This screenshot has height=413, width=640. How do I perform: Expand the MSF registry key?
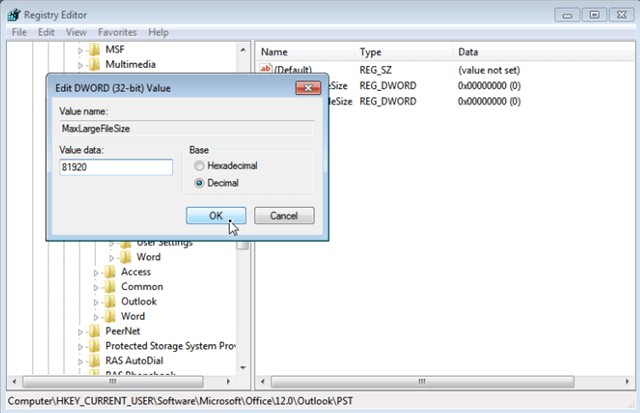[80, 51]
